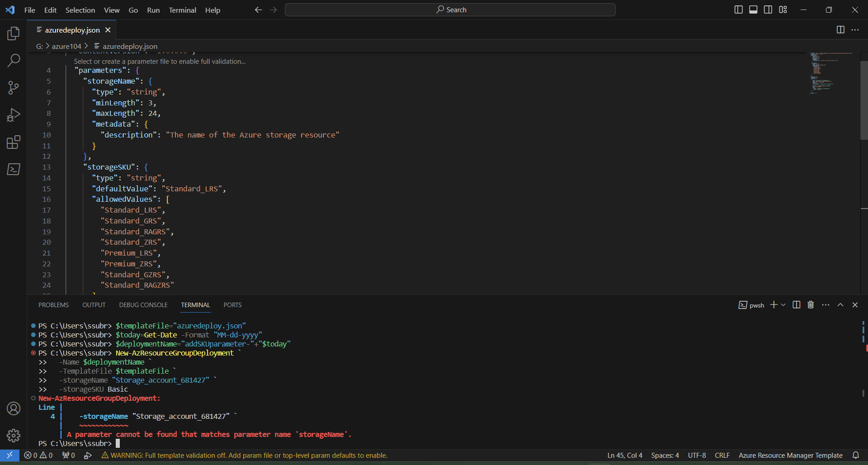Open the Help menu
This screenshot has height=465, width=868.
pyautogui.click(x=212, y=10)
